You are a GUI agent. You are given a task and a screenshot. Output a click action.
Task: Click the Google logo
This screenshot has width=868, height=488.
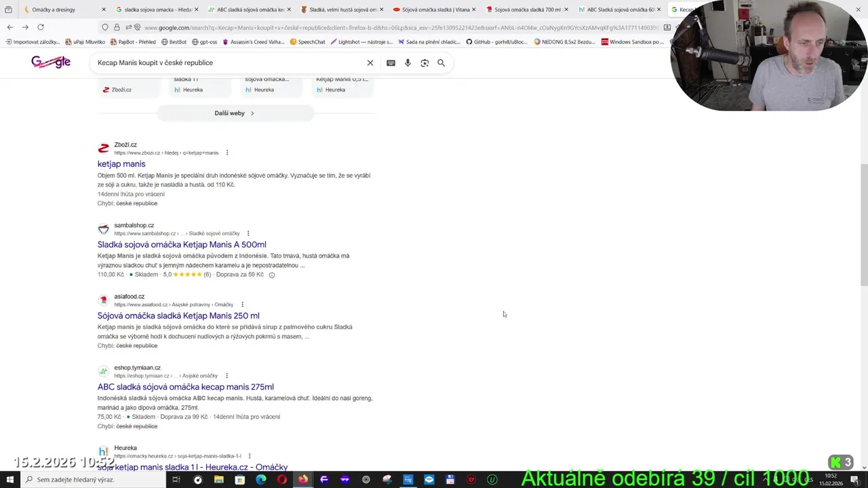(x=51, y=62)
